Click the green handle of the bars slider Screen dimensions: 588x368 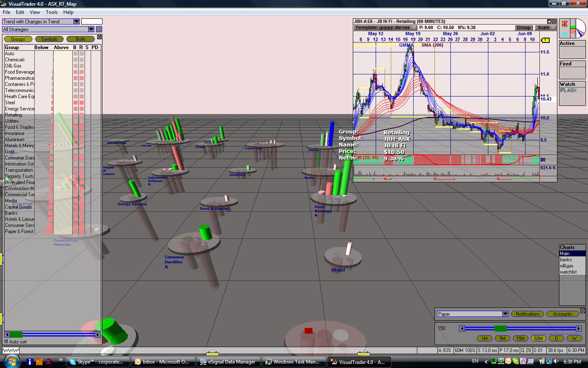[501, 328]
